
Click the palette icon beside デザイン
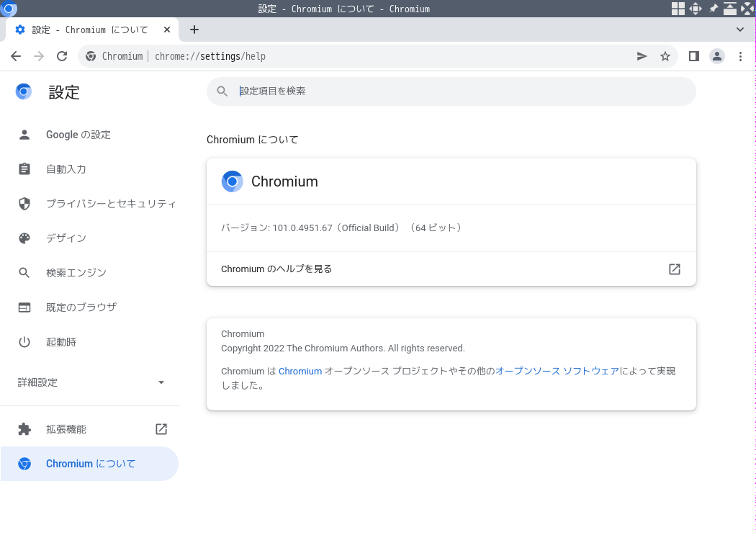(24, 238)
